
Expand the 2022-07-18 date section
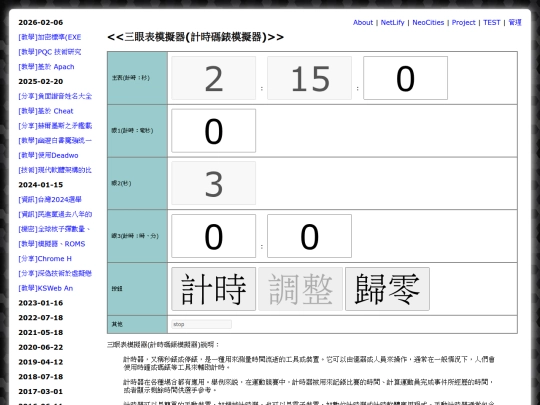coord(41,318)
